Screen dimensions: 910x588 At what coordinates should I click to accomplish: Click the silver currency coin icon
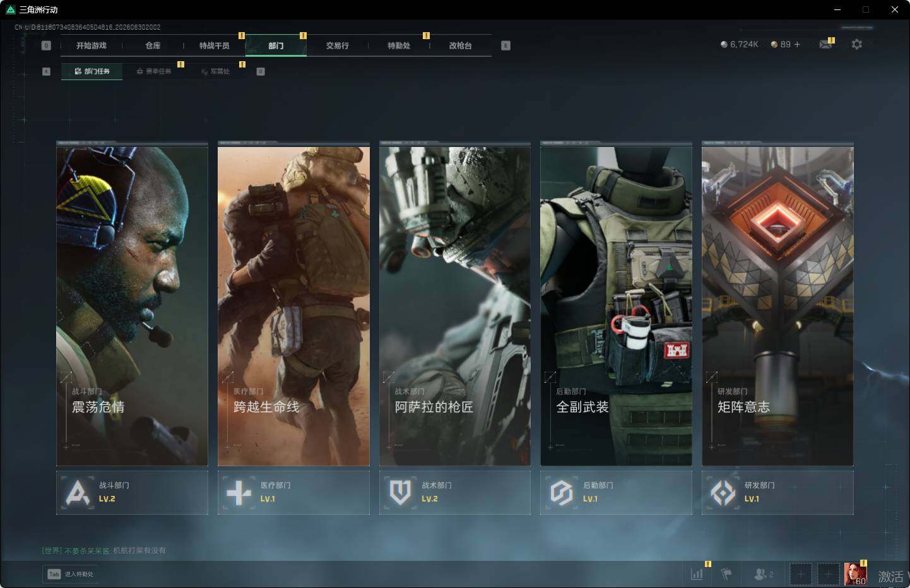point(724,44)
